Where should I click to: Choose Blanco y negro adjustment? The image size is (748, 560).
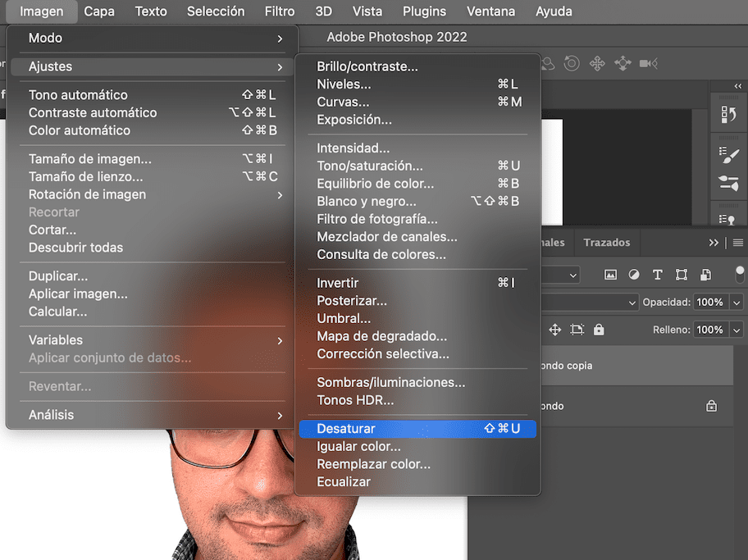pyautogui.click(x=417, y=202)
